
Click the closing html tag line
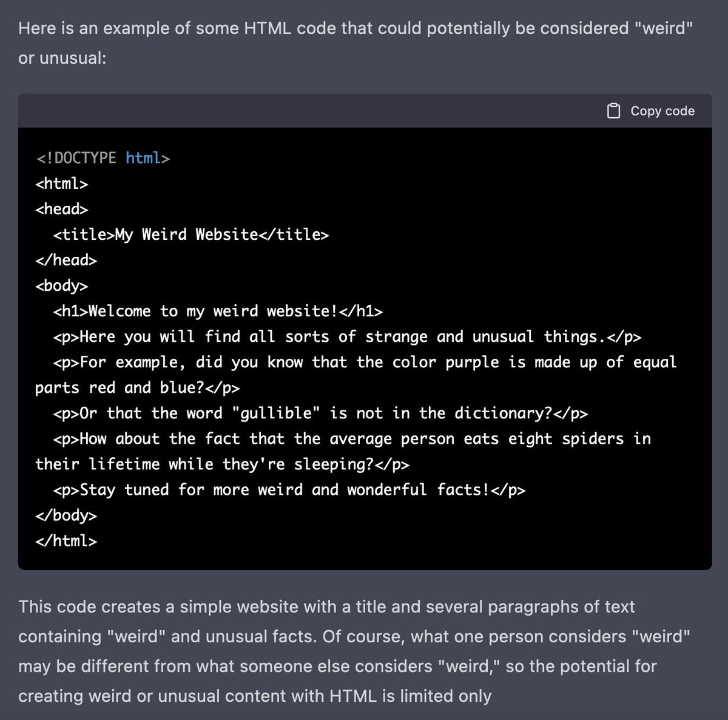pyautogui.click(x=66, y=540)
